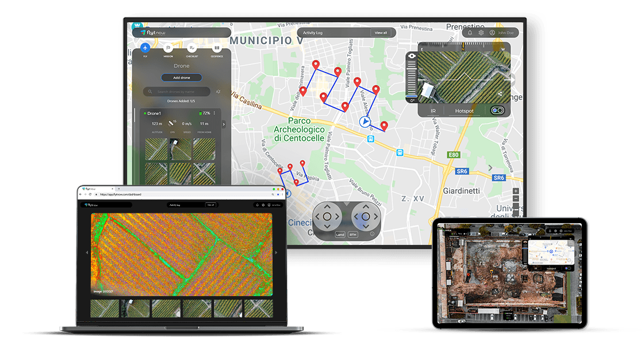Select first thumbnail in laptop image strip
Viewport: 644px width, 345px height.
[x=105, y=308]
